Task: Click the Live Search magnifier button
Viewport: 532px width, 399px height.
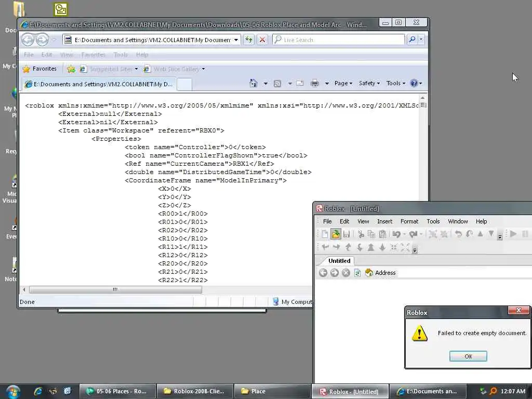Action: pos(412,39)
